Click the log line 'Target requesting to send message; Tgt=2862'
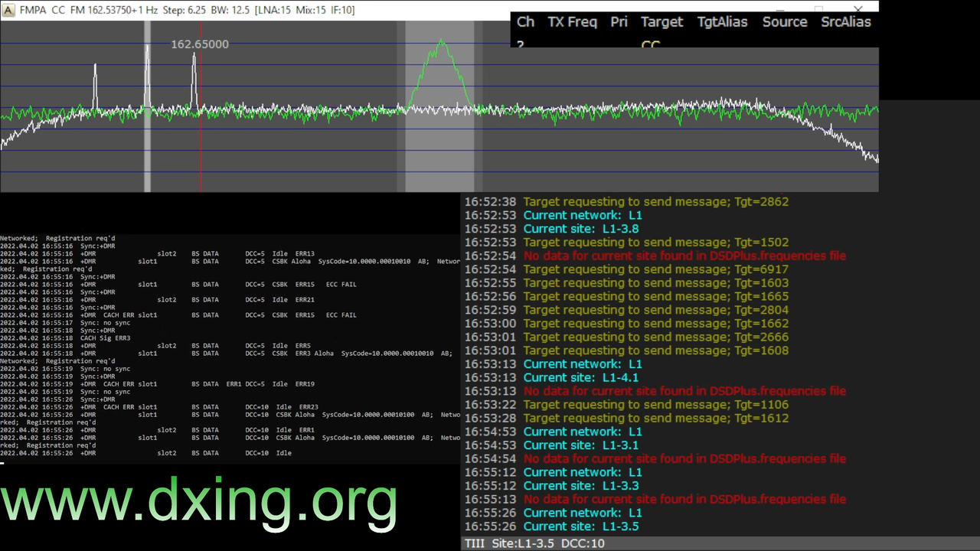980x551 pixels. tap(626, 202)
